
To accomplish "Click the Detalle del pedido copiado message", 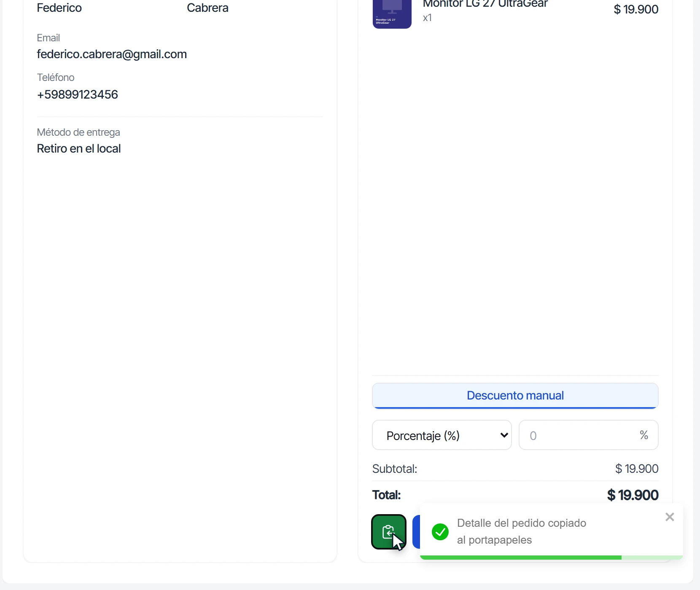I will click(x=522, y=531).
